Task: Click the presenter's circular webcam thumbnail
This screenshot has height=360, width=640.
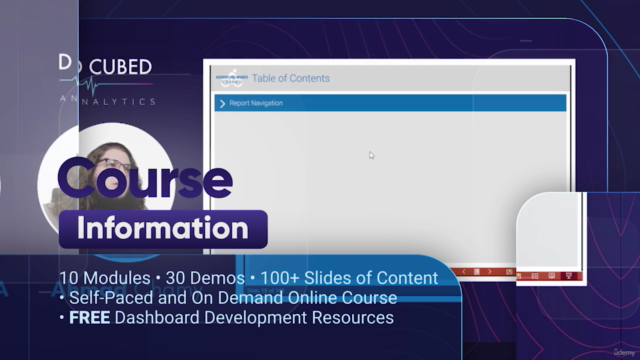Action: click(107, 180)
